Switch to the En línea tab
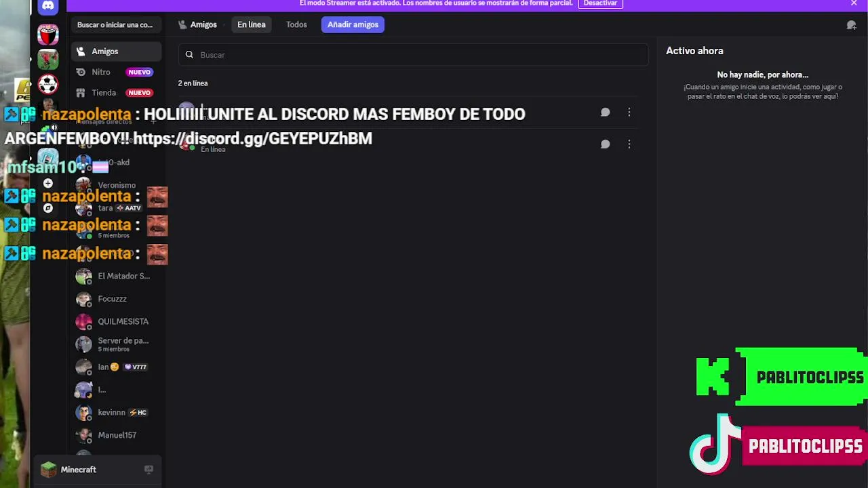This screenshot has width=868, height=488. click(x=252, y=24)
